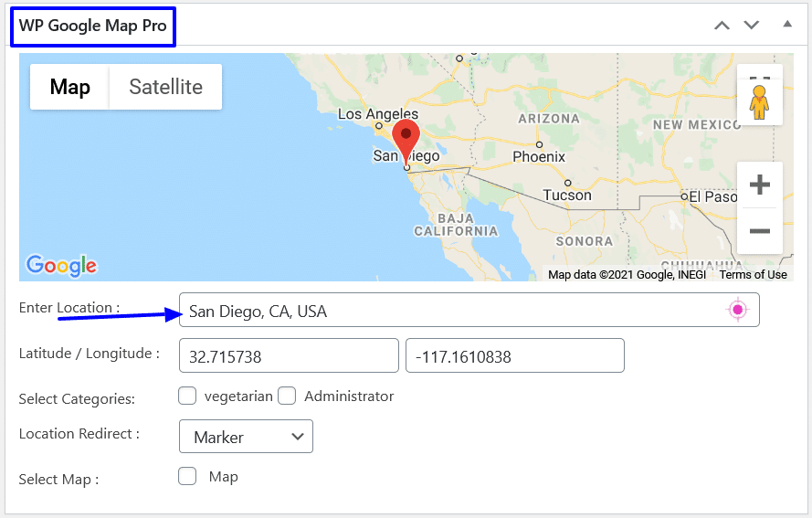Collapse the WP Google Map Pro panel
812x518 pixels.
point(787,25)
